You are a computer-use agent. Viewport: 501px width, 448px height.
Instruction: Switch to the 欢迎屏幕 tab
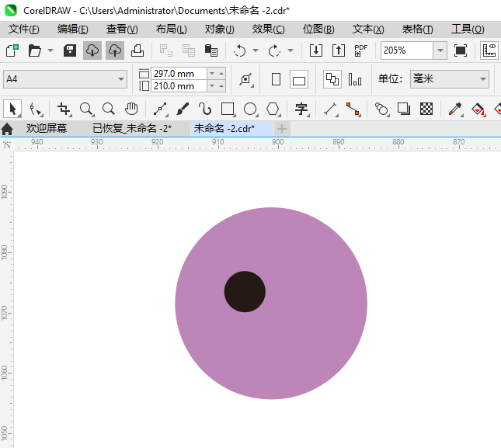(47, 128)
